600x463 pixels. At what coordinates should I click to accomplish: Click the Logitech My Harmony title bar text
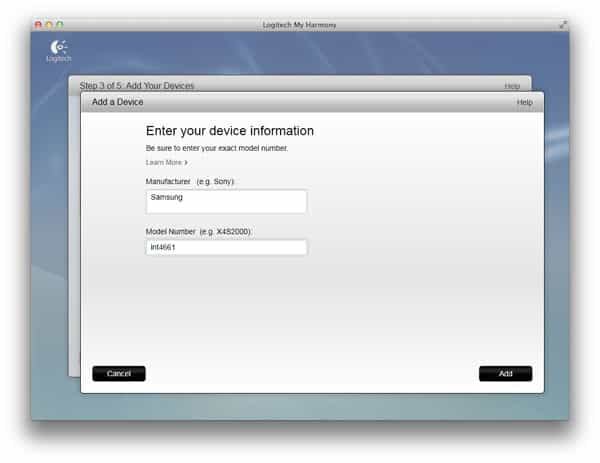coord(299,25)
